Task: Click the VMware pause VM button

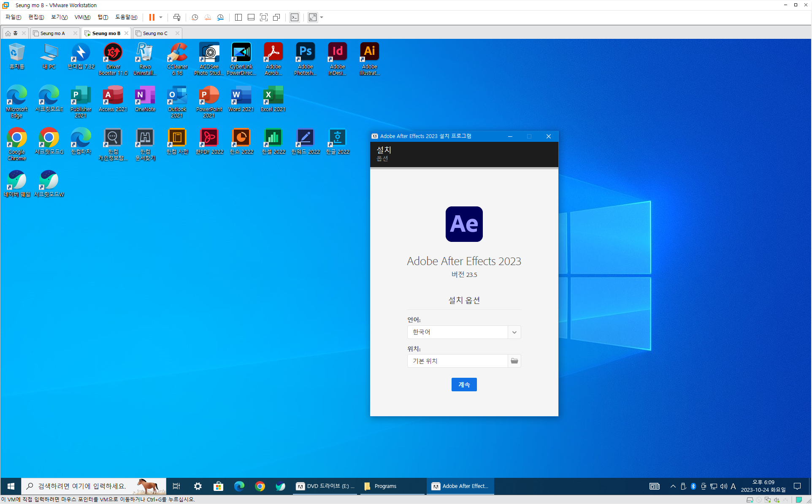Action: (152, 17)
